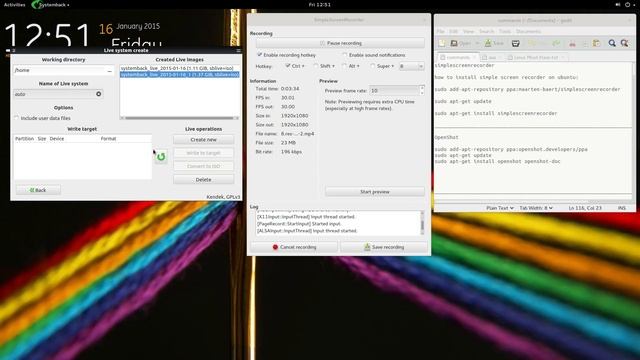Click the menu icon in Live system create titlebar
Screen dimensions: 640x360
(x=238, y=51)
